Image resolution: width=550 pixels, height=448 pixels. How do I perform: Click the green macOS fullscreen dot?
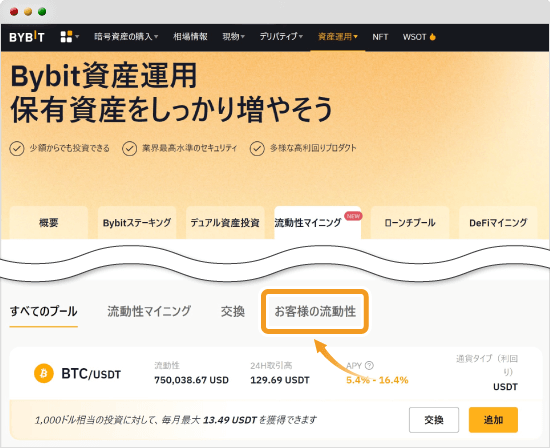(42, 12)
